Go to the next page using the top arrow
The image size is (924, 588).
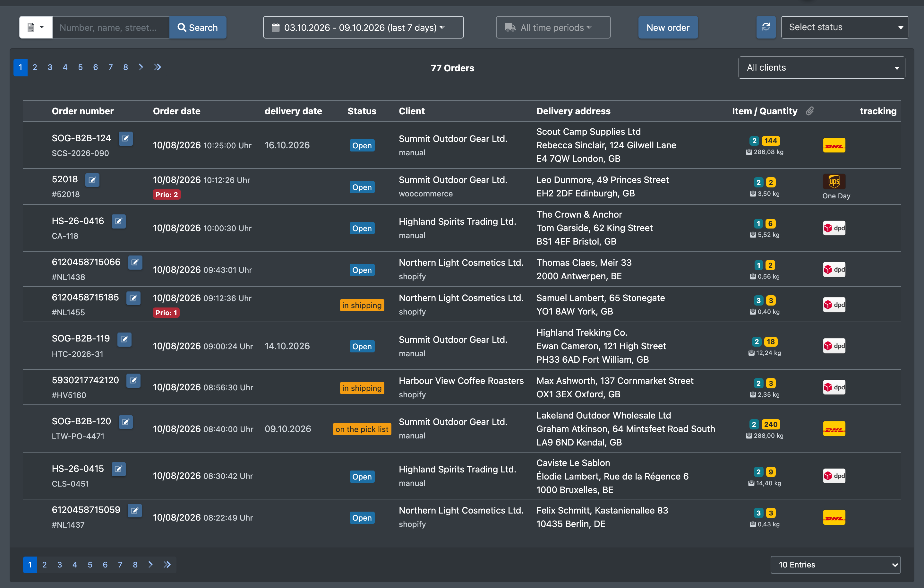click(x=141, y=67)
